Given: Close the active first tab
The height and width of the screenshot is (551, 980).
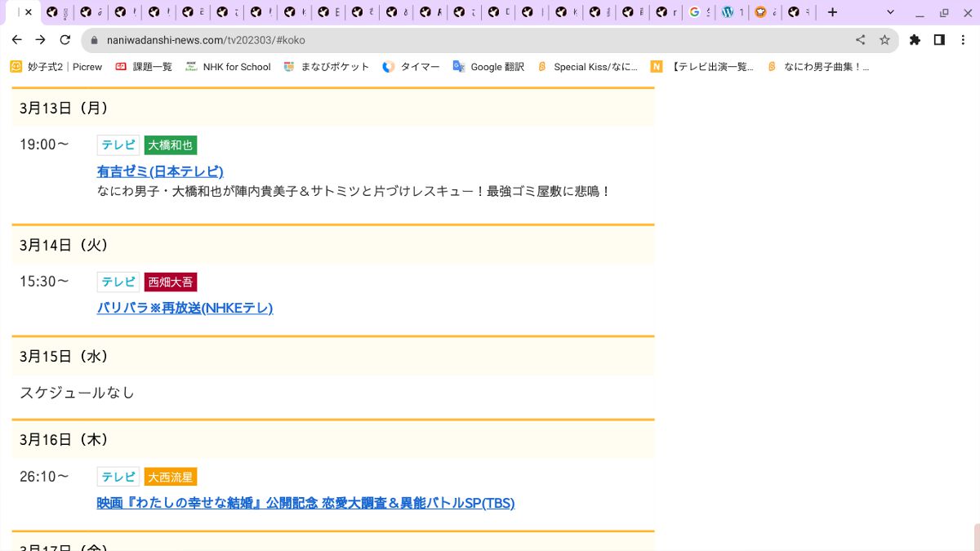Looking at the screenshot, I should pos(29,12).
